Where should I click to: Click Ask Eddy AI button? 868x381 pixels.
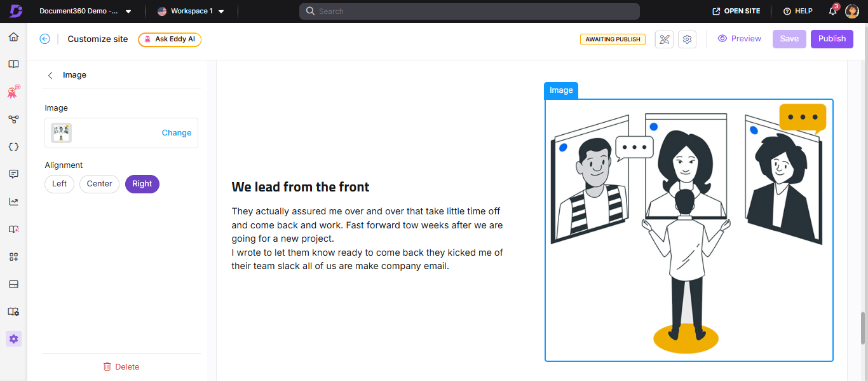[x=170, y=39]
